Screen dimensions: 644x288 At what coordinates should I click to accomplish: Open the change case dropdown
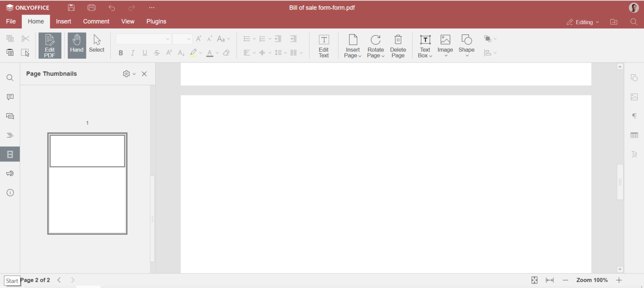click(223, 39)
